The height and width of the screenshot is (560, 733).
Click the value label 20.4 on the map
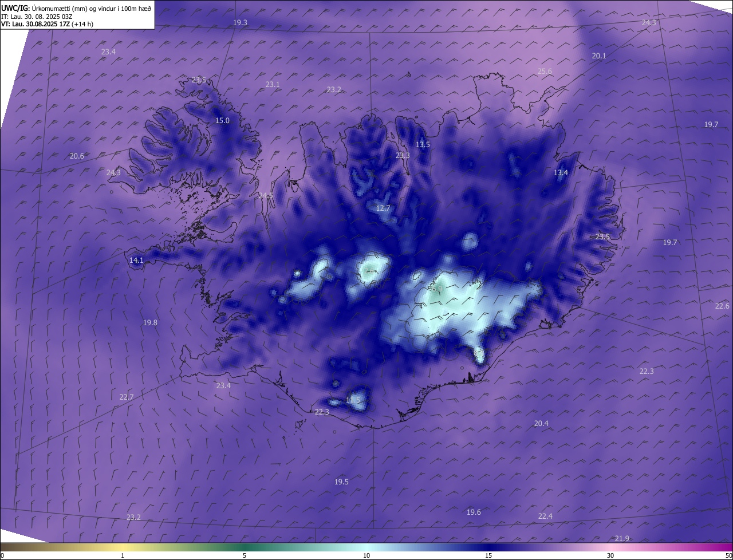541,423
